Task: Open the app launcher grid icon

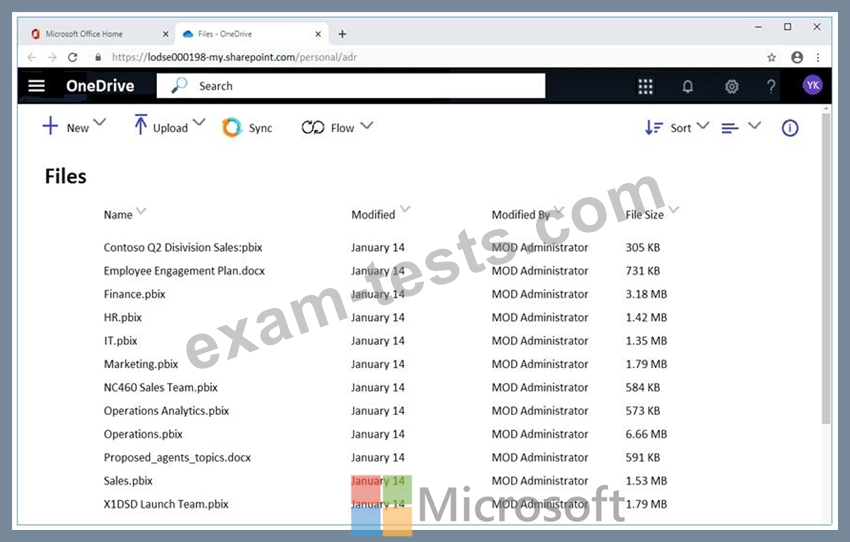Action: click(x=645, y=86)
